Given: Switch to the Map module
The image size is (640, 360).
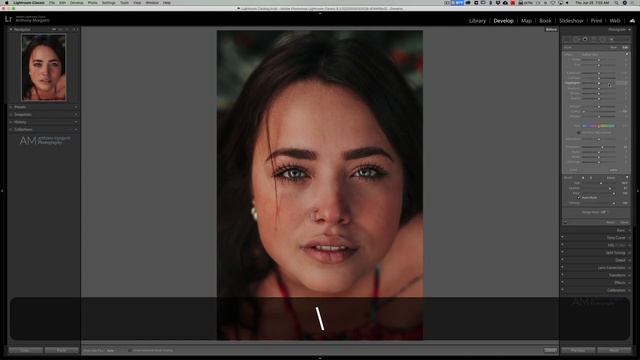Looking at the screenshot, I should click(x=526, y=21).
